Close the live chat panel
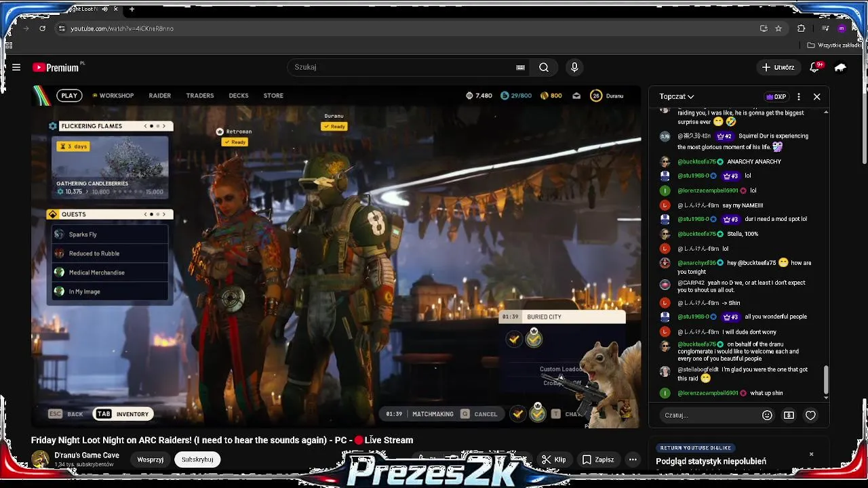 [x=817, y=97]
